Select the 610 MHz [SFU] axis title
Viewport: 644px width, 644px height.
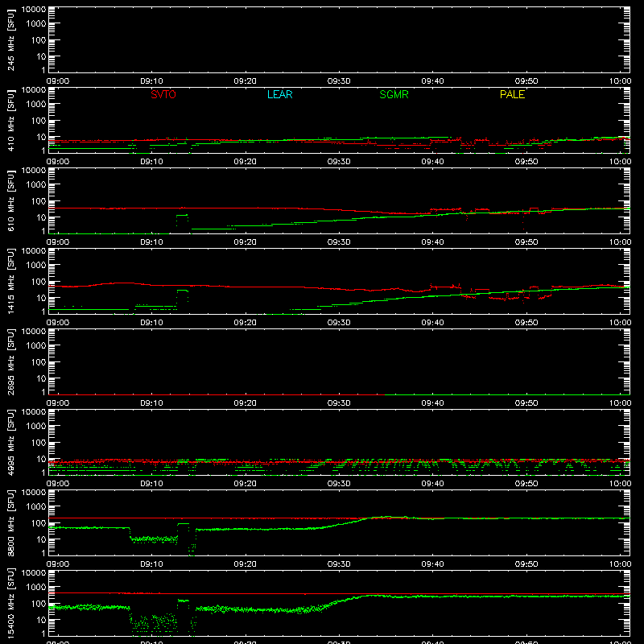coord(11,200)
